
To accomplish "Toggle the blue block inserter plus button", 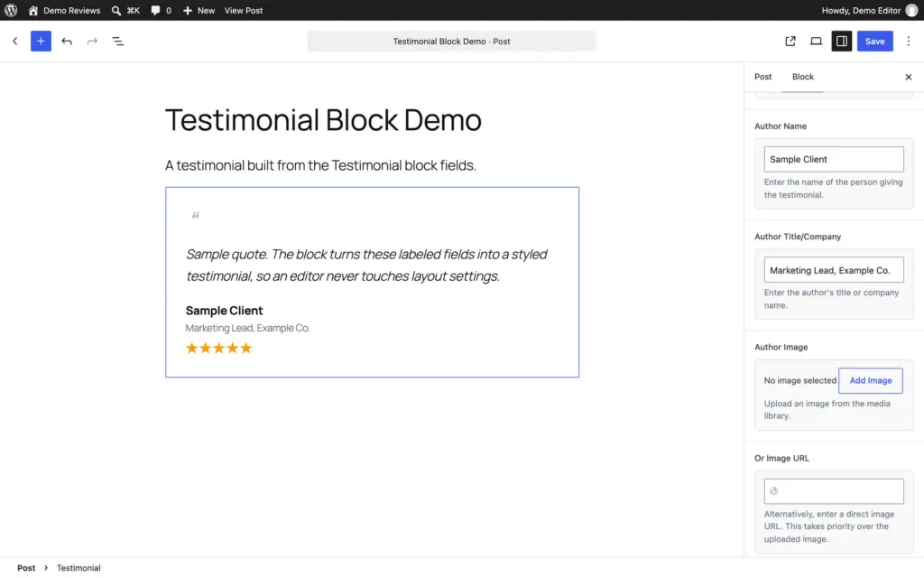I will (41, 42).
